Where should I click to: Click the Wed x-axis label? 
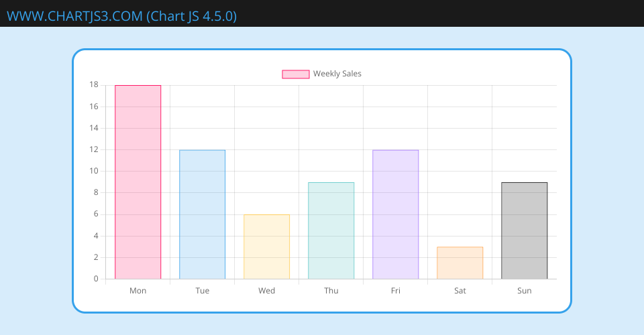click(266, 291)
